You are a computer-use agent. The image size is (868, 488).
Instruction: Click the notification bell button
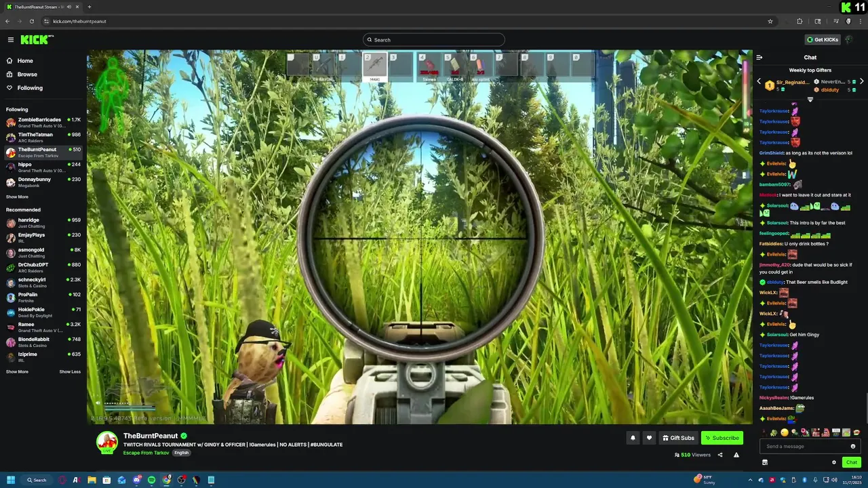point(633,438)
